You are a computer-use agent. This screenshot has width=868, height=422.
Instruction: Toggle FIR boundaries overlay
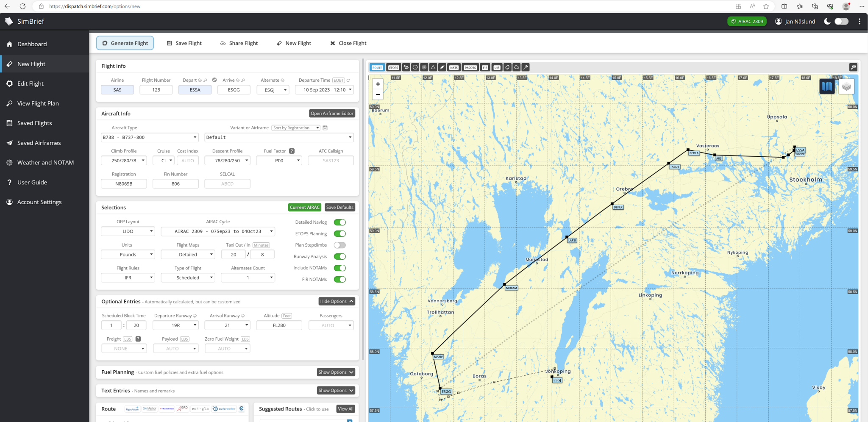[x=484, y=67]
